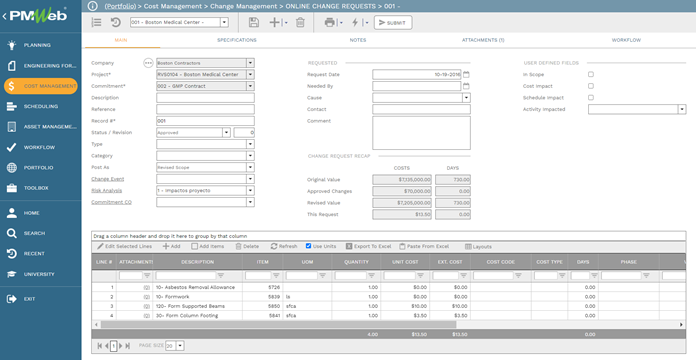The width and height of the screenshot is (696, 360).
Task: Open the Project dropdown
Action: pos(250,75)
